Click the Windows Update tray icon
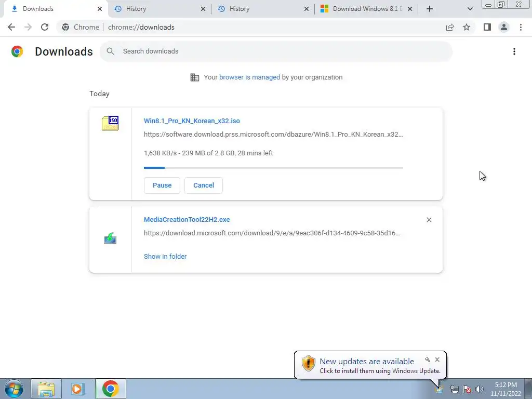The width and height of the screenshot is (532, 399). point(440,389)
